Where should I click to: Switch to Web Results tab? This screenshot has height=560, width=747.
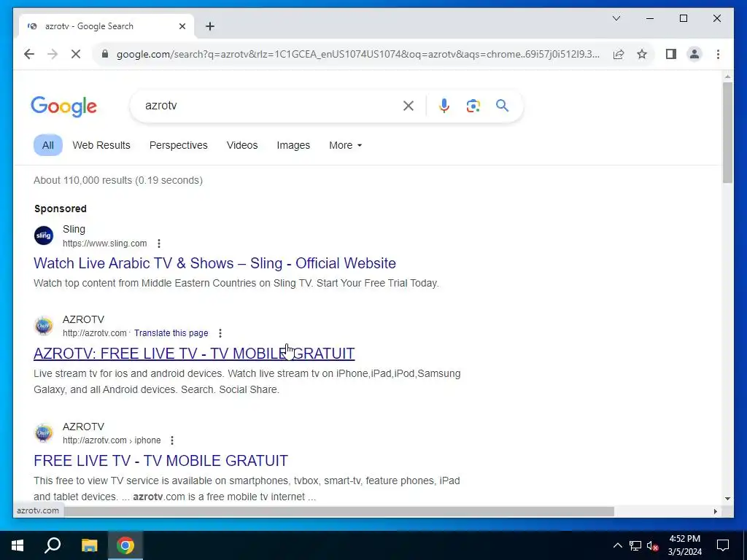(x=101, y=145)
